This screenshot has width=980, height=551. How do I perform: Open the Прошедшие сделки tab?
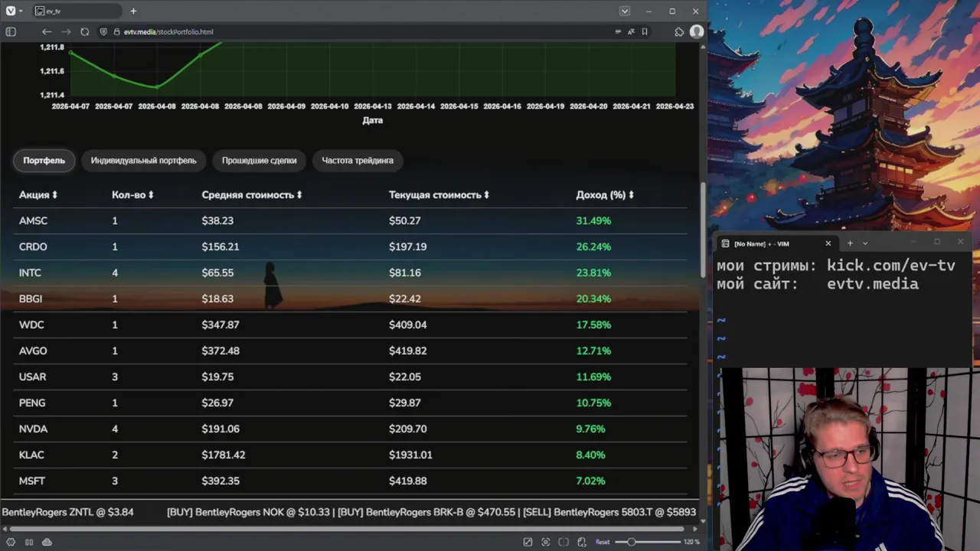(259, 161)
